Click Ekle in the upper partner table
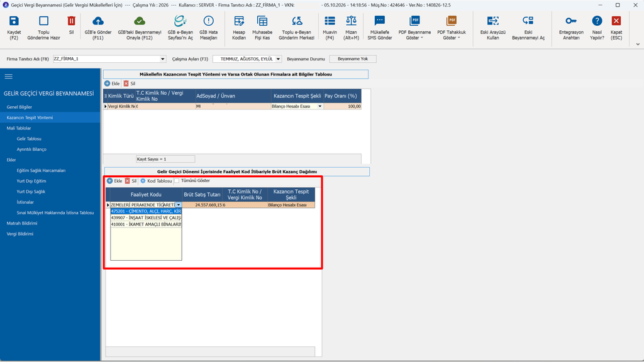 (112, 84)
